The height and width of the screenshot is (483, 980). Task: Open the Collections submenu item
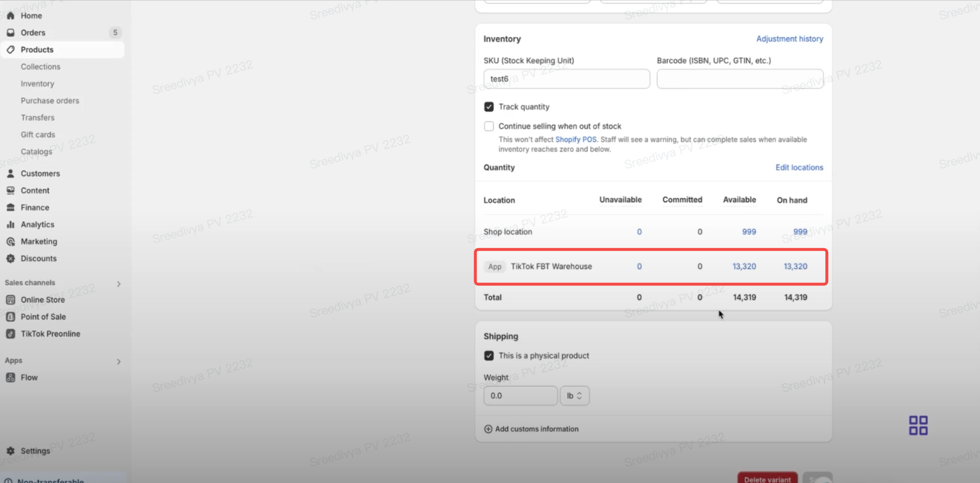click(x=41, y=67)
